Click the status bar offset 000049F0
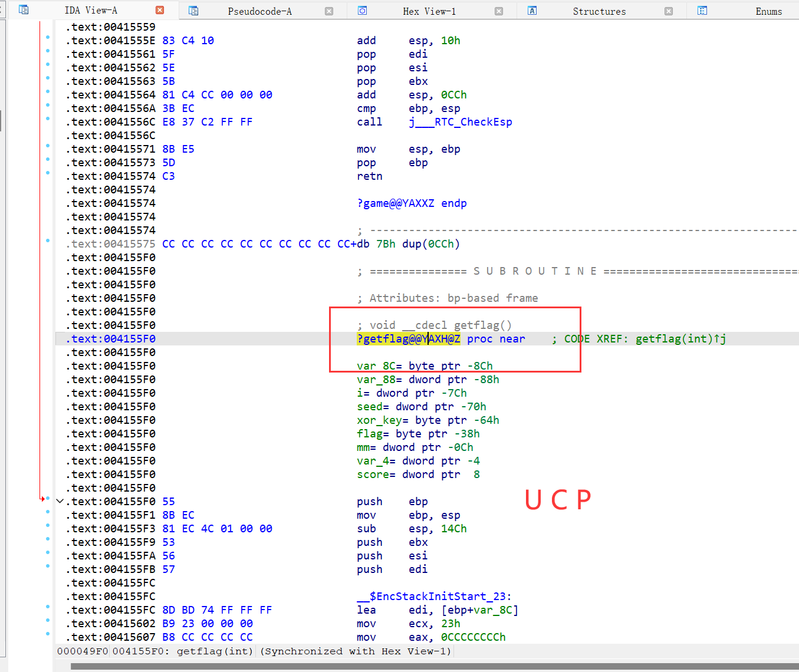 click(x=83, y=651)
